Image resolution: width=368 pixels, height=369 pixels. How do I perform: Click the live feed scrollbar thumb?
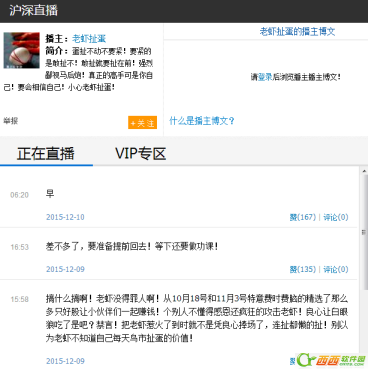(x=364, y=232)
